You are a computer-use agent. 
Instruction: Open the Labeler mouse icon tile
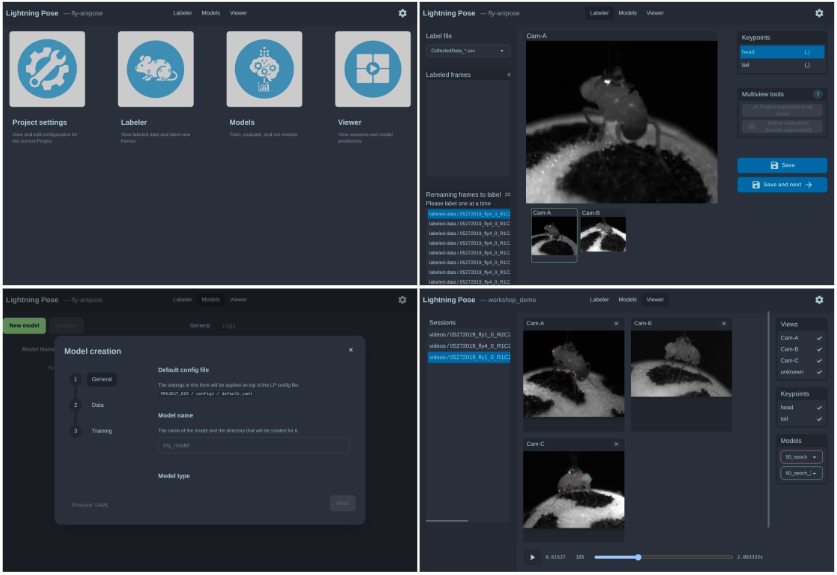pyautogui.click(x=156, y=69)
